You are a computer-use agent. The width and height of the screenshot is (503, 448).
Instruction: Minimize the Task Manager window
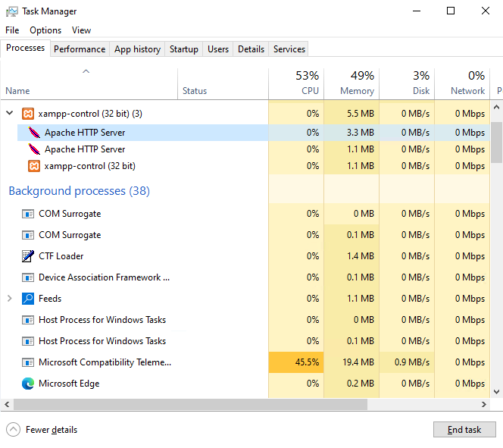point(417,11)
